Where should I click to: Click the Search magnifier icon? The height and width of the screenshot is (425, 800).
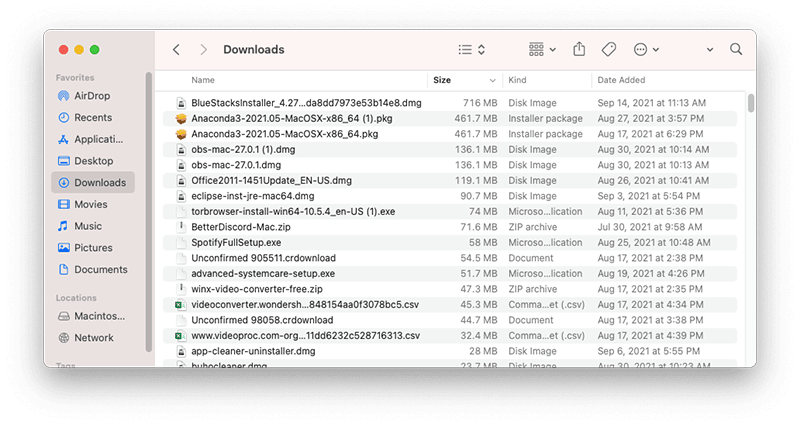coord(736,49)
